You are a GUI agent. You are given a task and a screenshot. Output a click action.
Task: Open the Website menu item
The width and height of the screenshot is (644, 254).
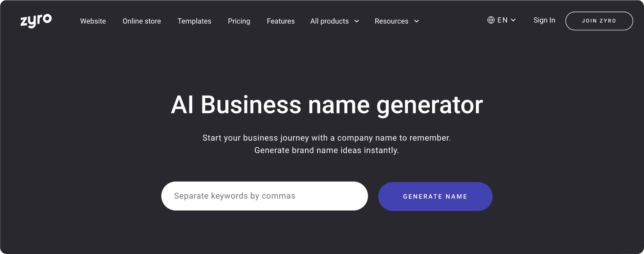coord(93,21)
